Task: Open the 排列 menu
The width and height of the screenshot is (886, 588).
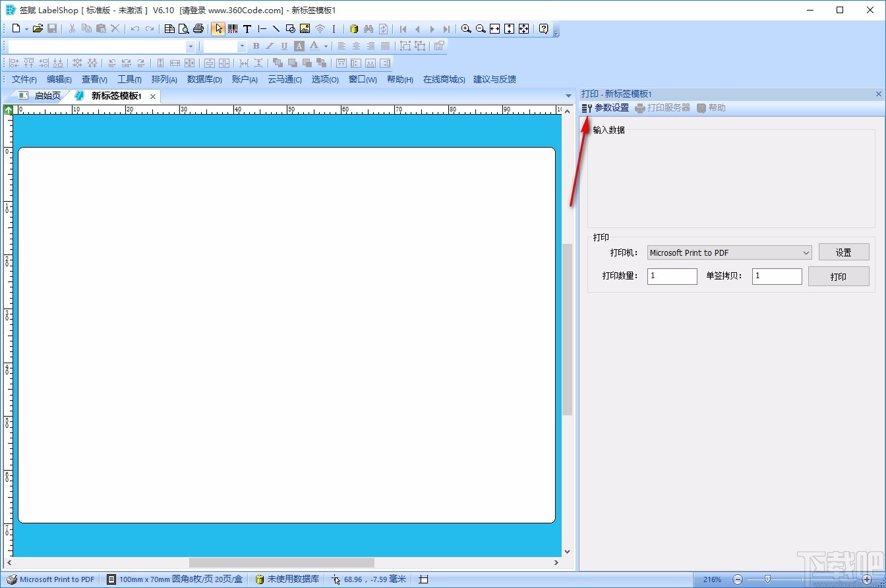Action: (x=164, y=80)
